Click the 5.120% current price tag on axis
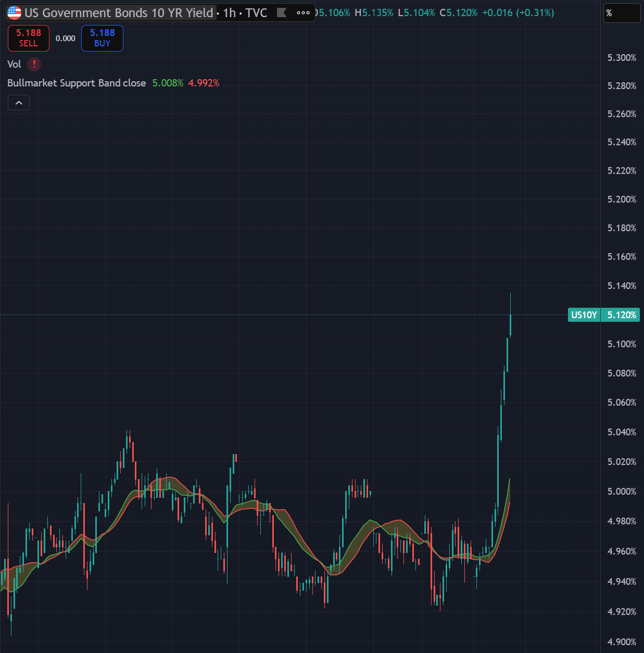Screen dimensions: 644x653 (x=622, y=315)
